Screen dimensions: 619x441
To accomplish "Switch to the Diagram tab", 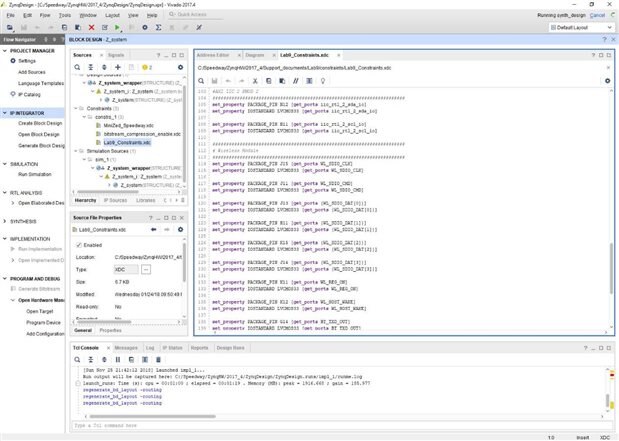I will point(254,54).
